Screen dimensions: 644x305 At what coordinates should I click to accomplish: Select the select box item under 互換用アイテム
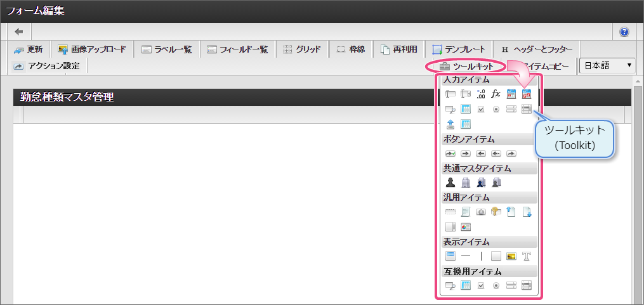[511, 285]
